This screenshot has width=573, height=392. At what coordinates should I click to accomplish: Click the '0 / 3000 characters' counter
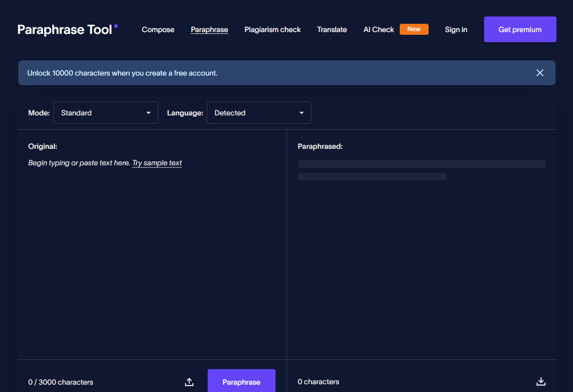click(x=61, y=382)
